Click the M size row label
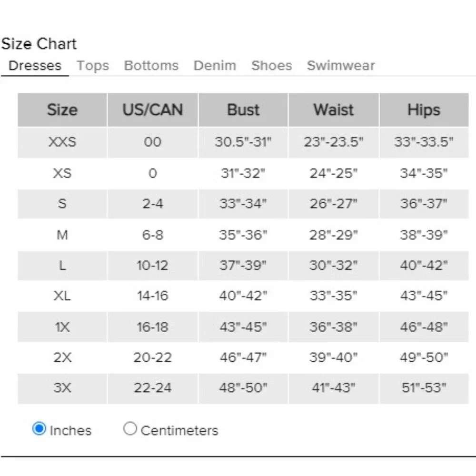 62,235
